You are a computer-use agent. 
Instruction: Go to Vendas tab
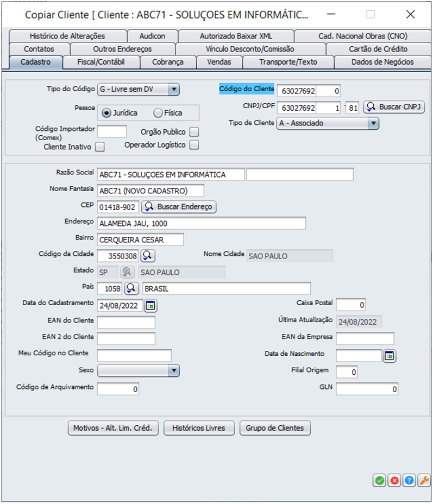219,62
